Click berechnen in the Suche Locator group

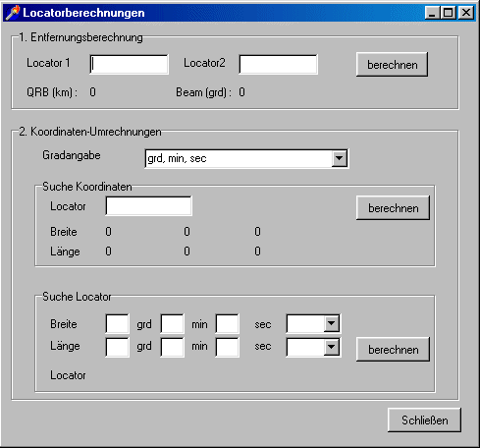(x=393, y=350)
